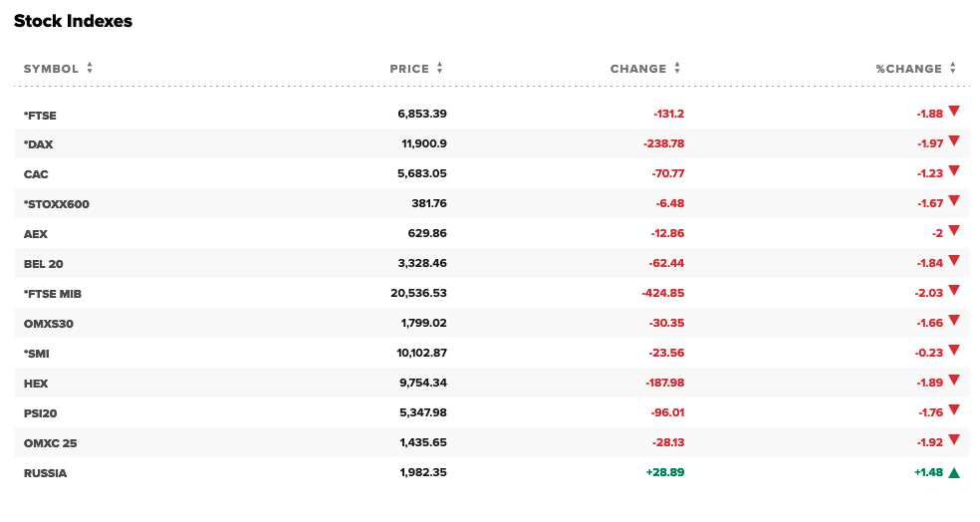Select the OMXS30 symbol link
Viewport: 980px width, 522px height.
pos(48,324)
